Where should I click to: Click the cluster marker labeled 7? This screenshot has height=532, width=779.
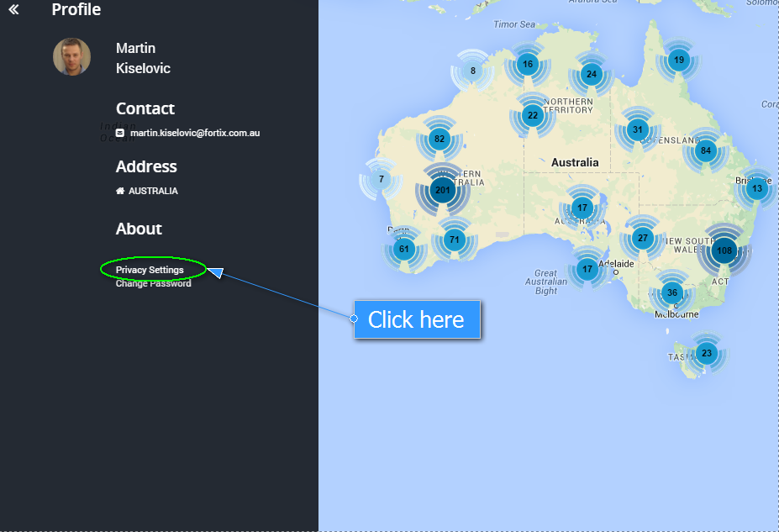[381, 179]
